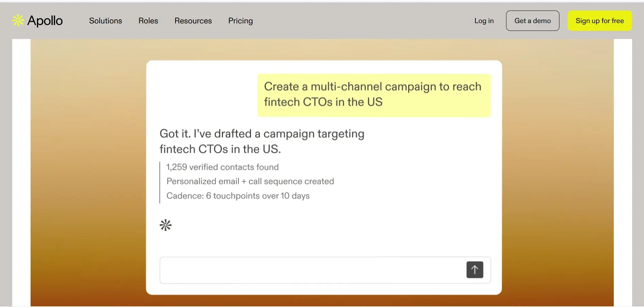Send message with the up-arrow icon
The image size is (644, 307).
coord(475,270)
